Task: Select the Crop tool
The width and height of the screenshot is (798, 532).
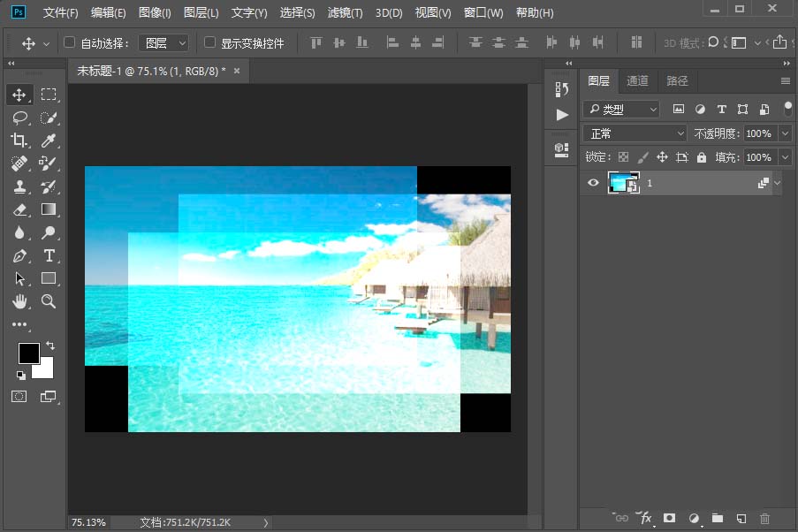Action: coord(19,141)
